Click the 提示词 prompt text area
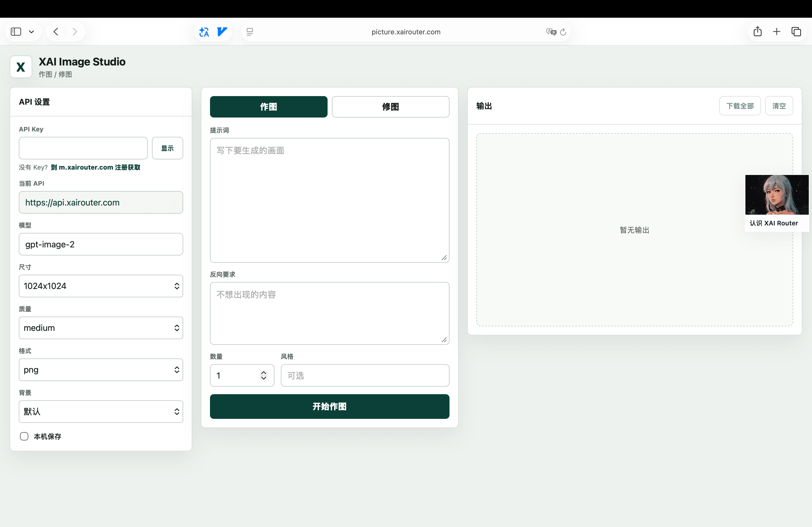812x527 pixels. (329, 200)
